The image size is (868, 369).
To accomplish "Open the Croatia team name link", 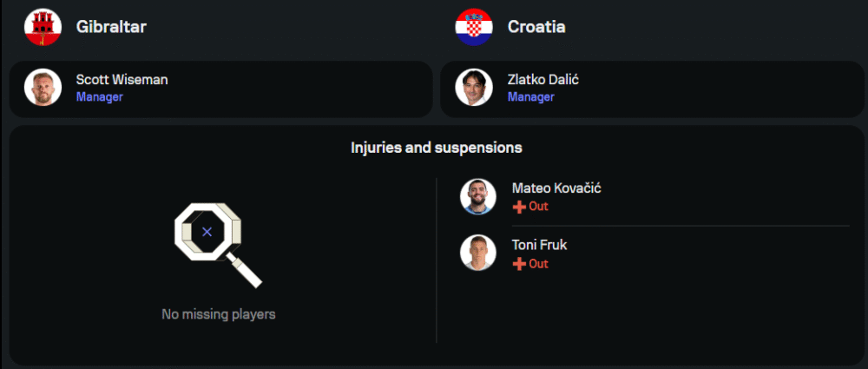I will click(x=536, y=27).
